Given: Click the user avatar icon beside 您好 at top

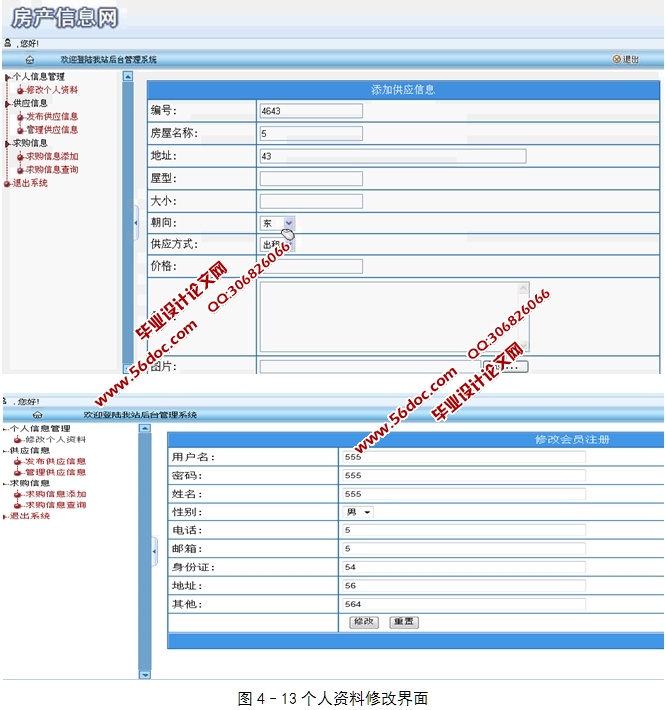Looking at the screenshot, I should pyautogui.click(x=8, y=44).
